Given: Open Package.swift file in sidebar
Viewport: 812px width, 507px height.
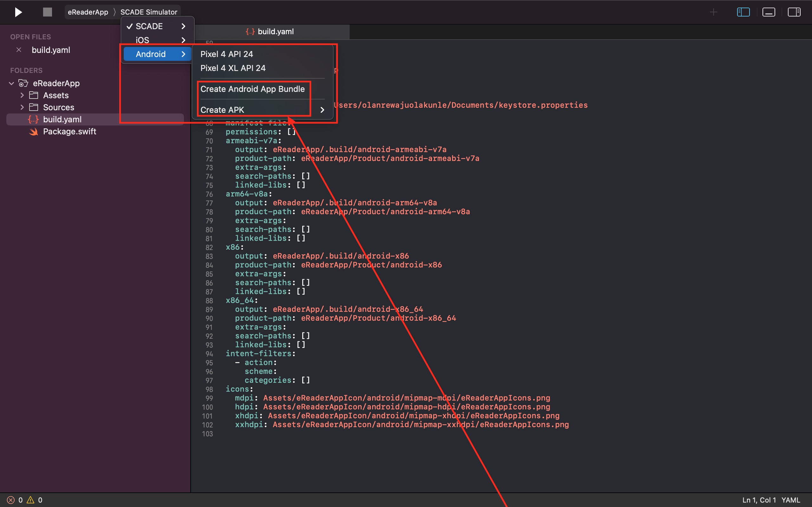Looking at the screenshot, I should 69,132.
